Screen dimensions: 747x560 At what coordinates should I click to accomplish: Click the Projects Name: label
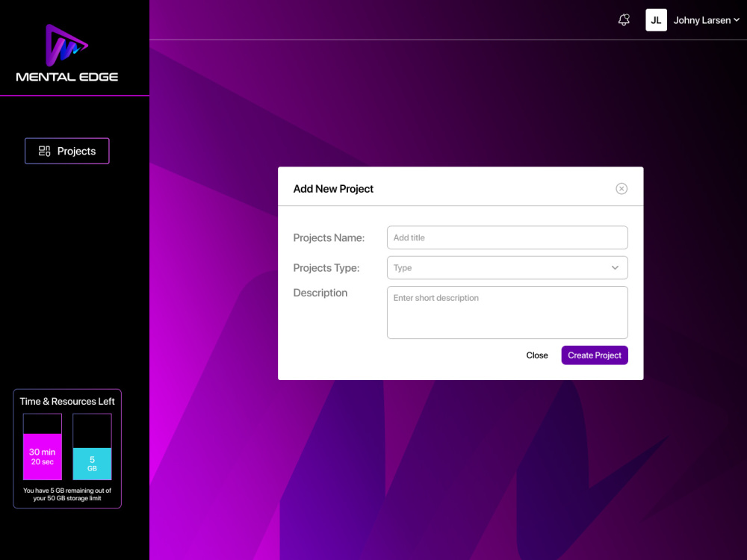pos(329,237)
